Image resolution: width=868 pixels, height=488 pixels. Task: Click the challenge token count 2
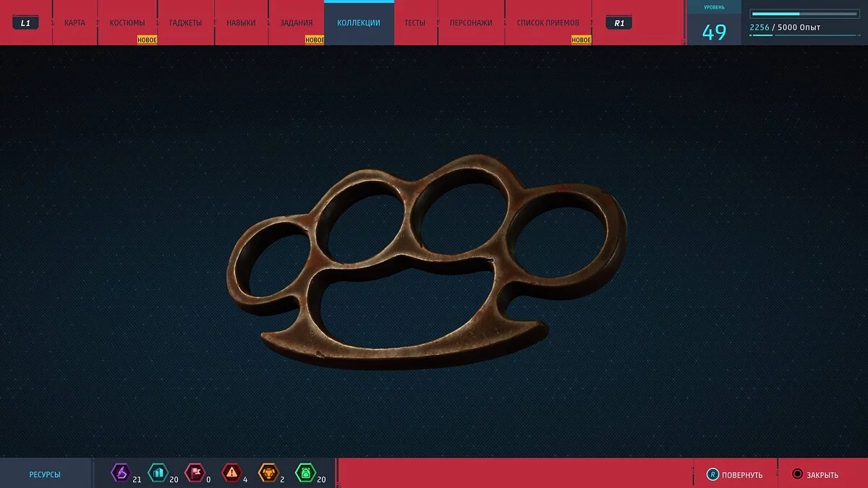283,479
